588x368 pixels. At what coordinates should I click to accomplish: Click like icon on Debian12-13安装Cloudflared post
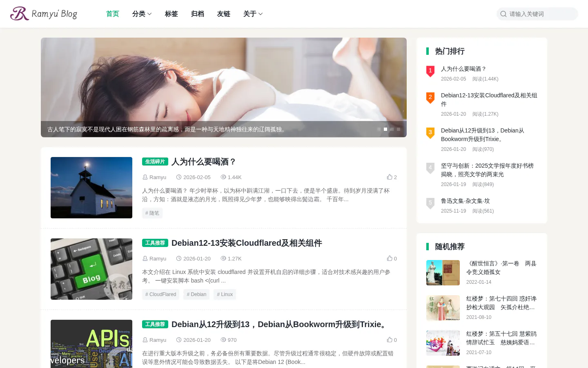click(390, 258)
